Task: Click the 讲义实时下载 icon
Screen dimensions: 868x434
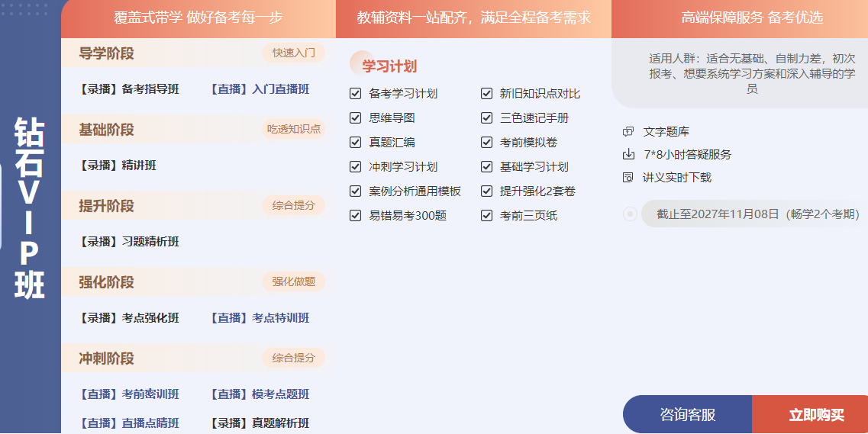Action: [x=628, y=177]
